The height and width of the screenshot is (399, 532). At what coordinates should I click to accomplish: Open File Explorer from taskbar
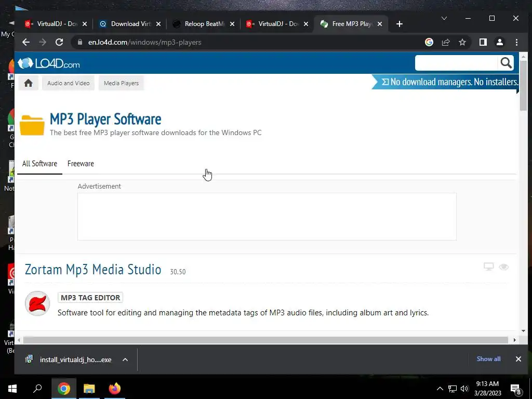pyautogui.click(x=89, y=389)
